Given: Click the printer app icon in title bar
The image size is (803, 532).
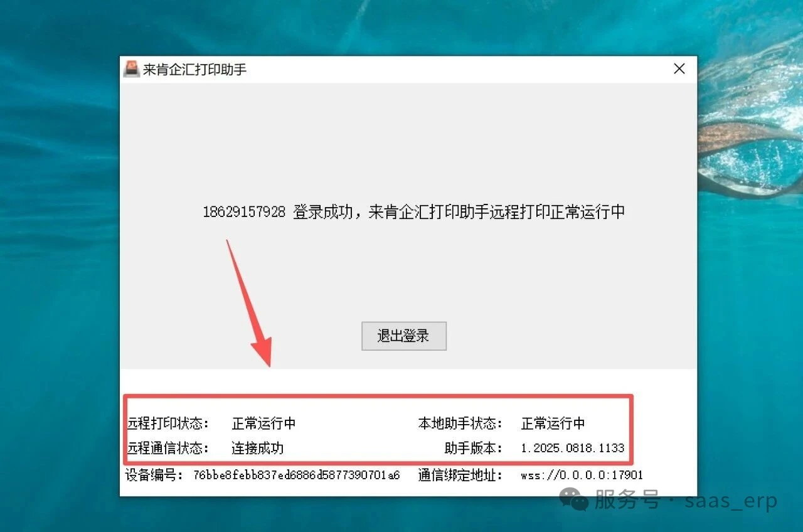Looking at the screenshot, I should point(131,68).
